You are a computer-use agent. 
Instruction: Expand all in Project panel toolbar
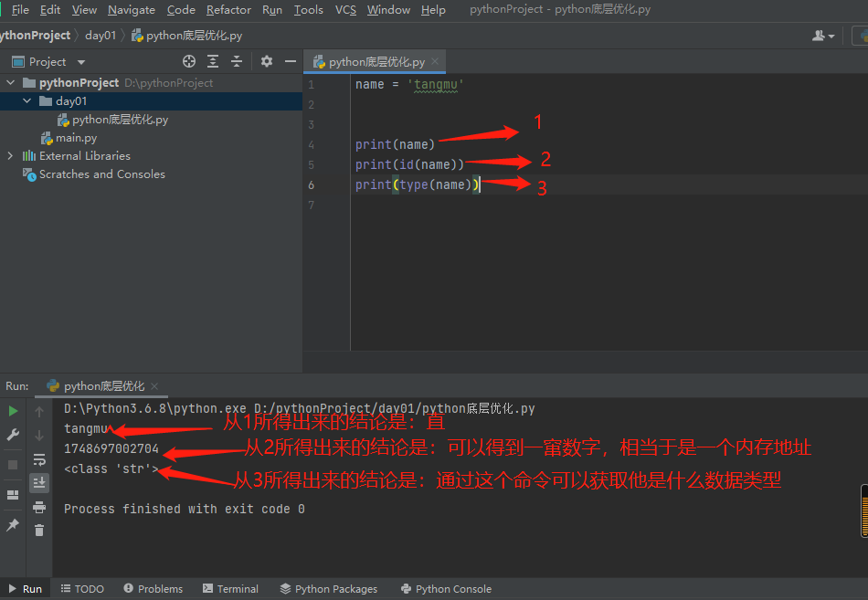click(213, 61)
